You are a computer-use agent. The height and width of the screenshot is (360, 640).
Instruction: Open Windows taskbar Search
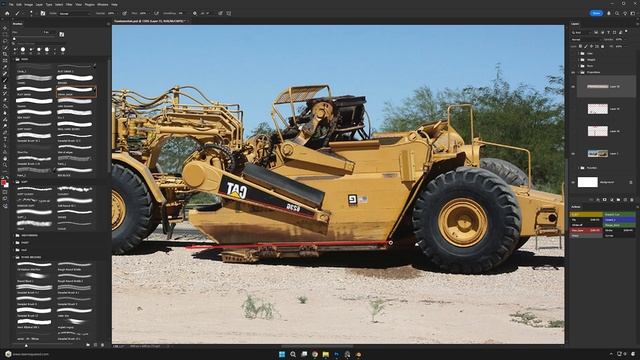(x=293, y=354)
